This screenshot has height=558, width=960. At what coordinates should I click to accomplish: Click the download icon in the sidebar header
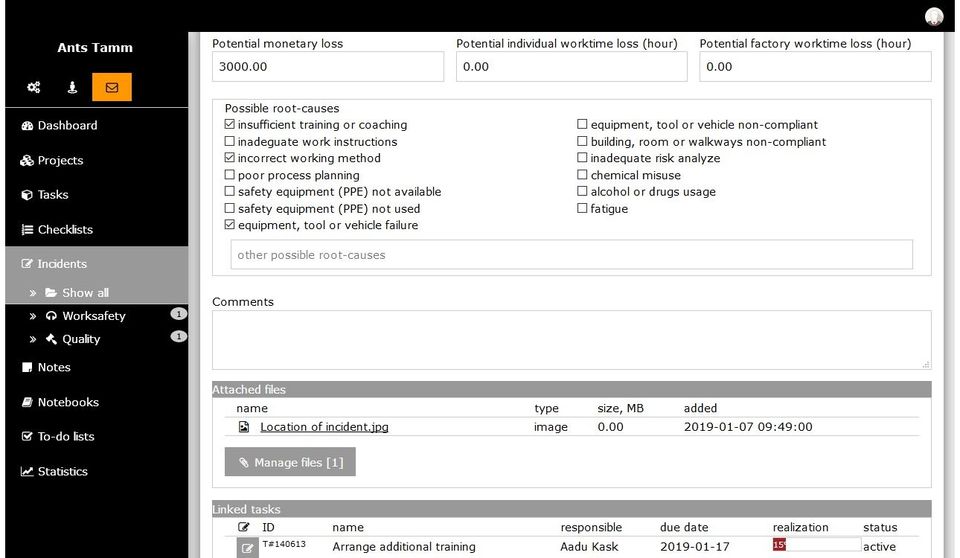(72, 88)
